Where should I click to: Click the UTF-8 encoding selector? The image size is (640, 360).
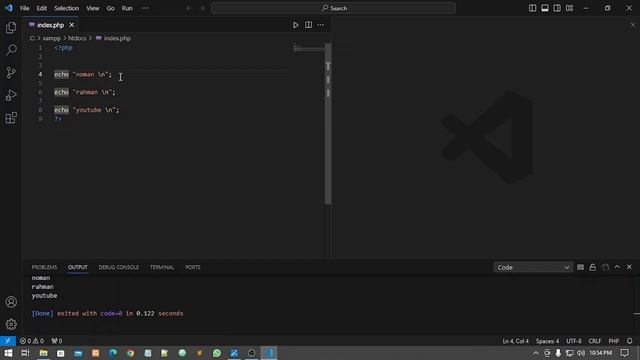tap(573, 341)
